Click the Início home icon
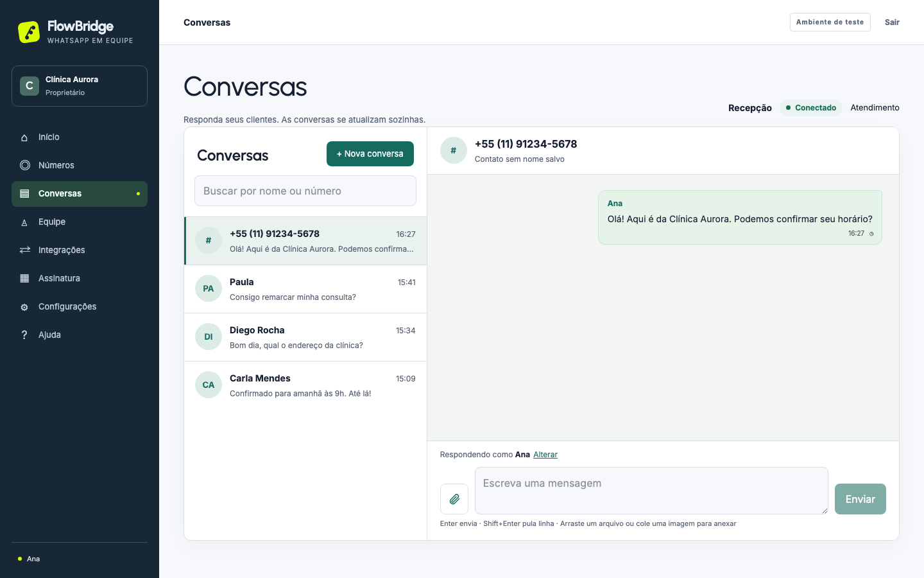The image size is (924, 578). coord(24,137)
